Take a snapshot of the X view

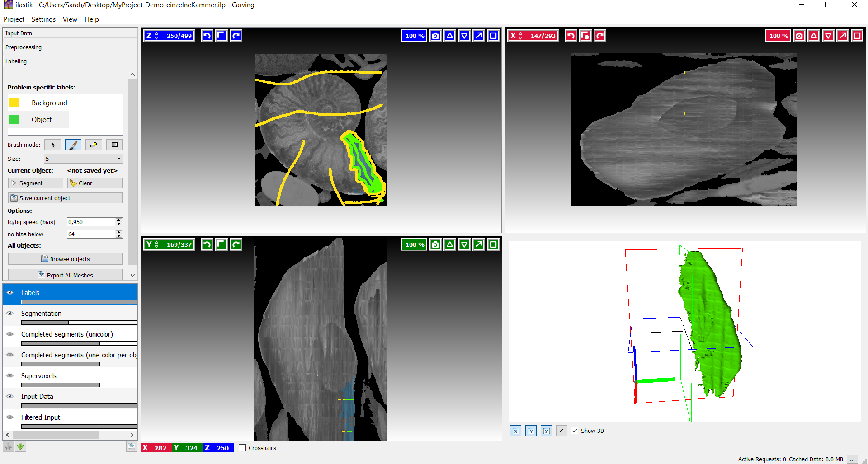pyautogui.click(x=799, y=36)
